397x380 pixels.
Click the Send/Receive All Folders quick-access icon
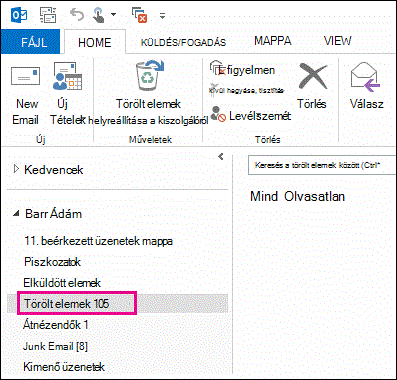(49, 15)
